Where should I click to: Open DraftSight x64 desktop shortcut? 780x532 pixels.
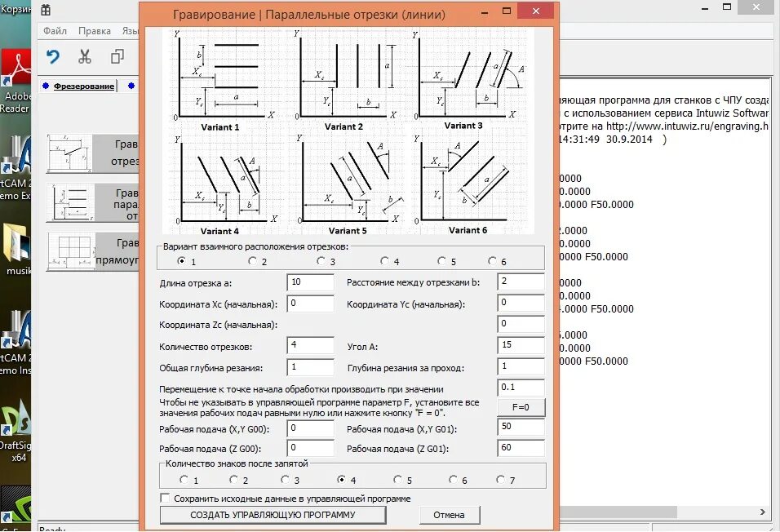(x=16, y=432)
